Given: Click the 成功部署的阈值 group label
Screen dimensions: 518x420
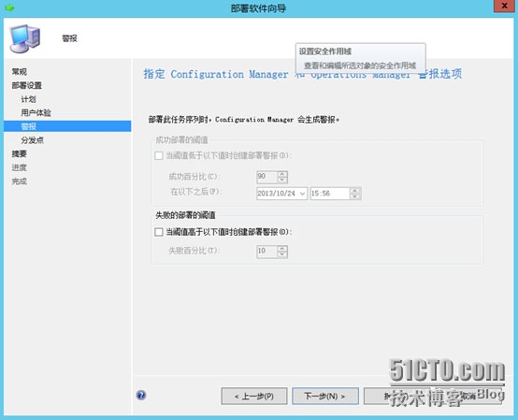Looking at the screenshot, I should 181,140.
